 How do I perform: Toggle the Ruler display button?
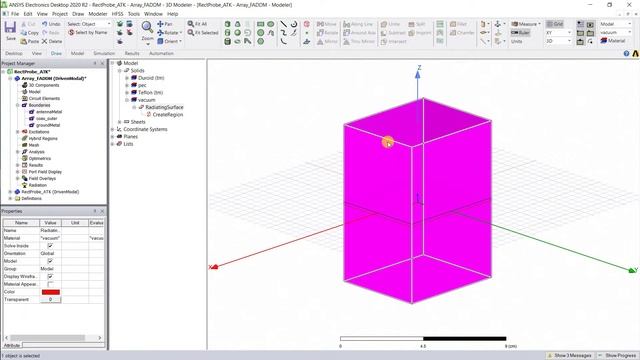tap(520, 33)
